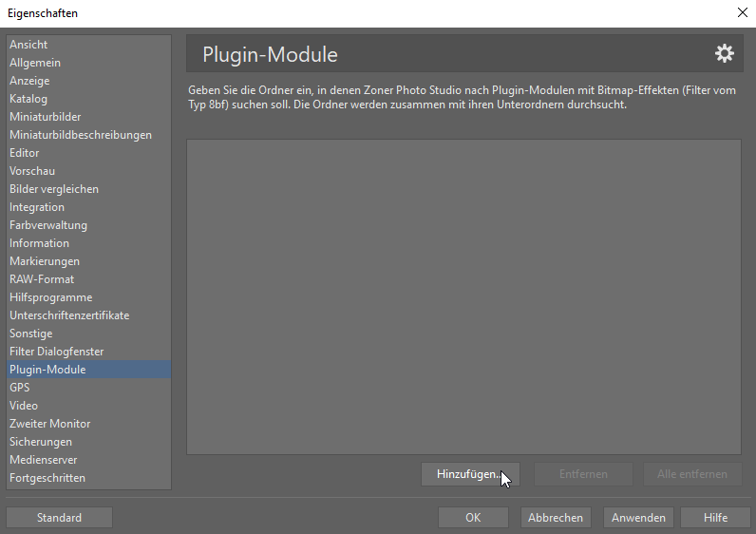
Task: Open the Ansicht settings category
Action: click(x=88, y=45)
